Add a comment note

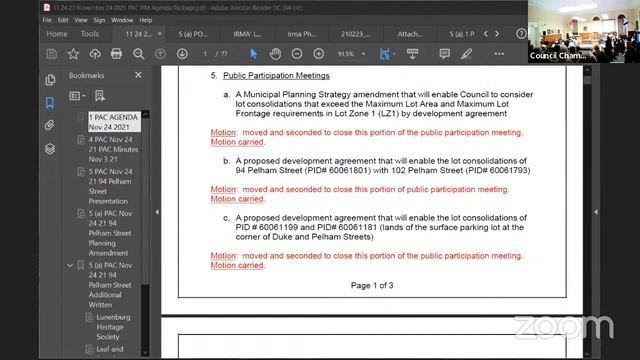[444, 54]
